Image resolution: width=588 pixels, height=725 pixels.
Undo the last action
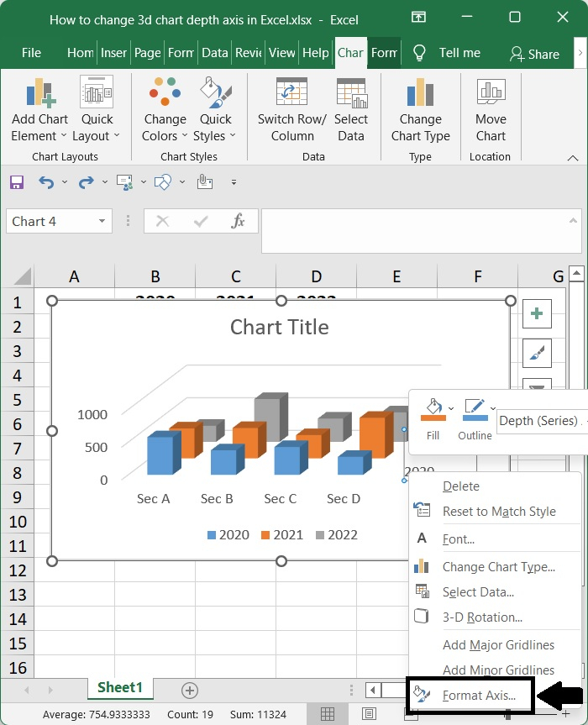[46, 182]
